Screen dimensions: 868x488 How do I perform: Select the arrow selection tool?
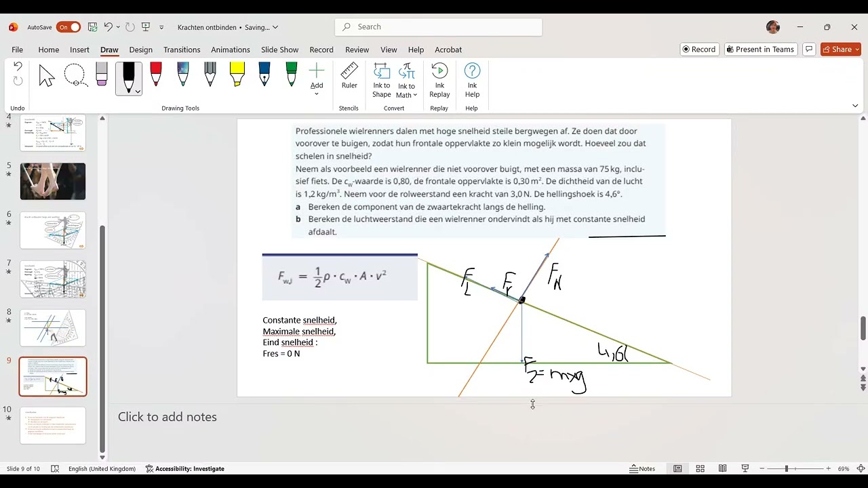pyautogui.click(x=46, y=76)
